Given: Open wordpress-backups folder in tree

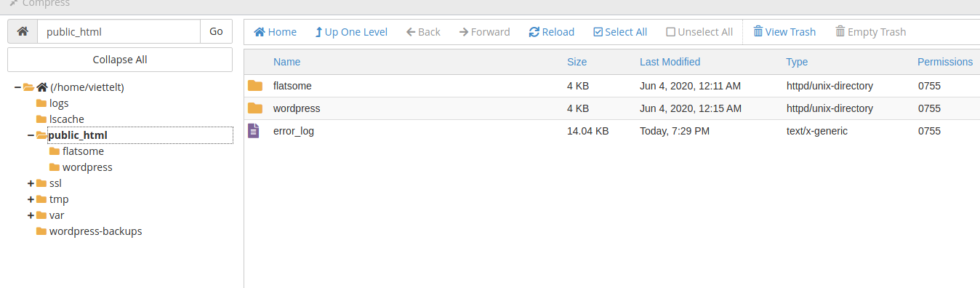Looking at the screenshot, I should tap(95, 231).
